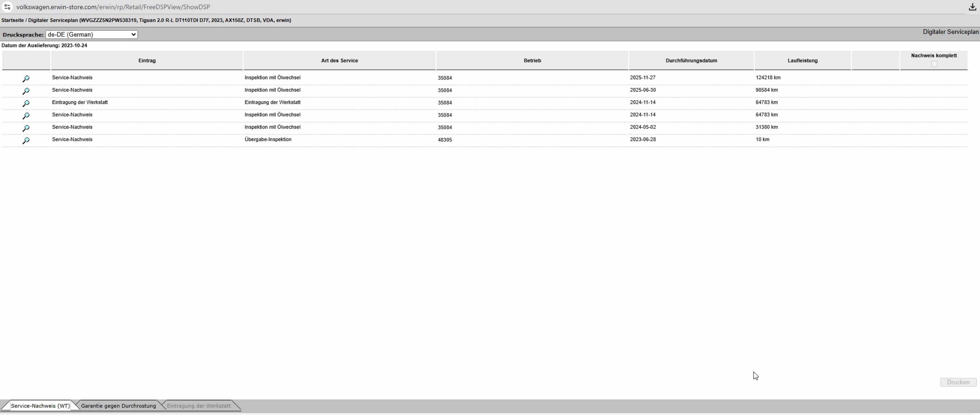Screen dimensions: 980x415
Task: Click magnifier icon for the 98584 km entry
Action: tap(26, 91)
